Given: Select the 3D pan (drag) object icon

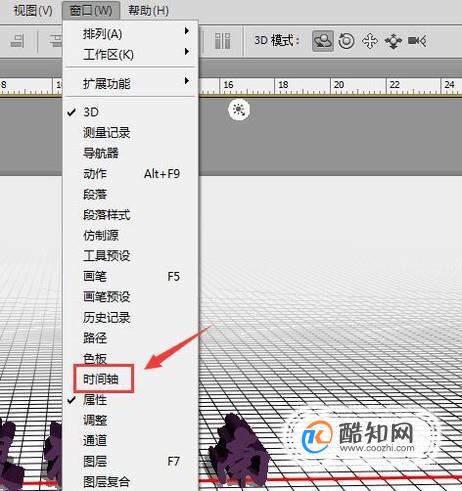Looking at the screenshot, I should tap(370, 41).
